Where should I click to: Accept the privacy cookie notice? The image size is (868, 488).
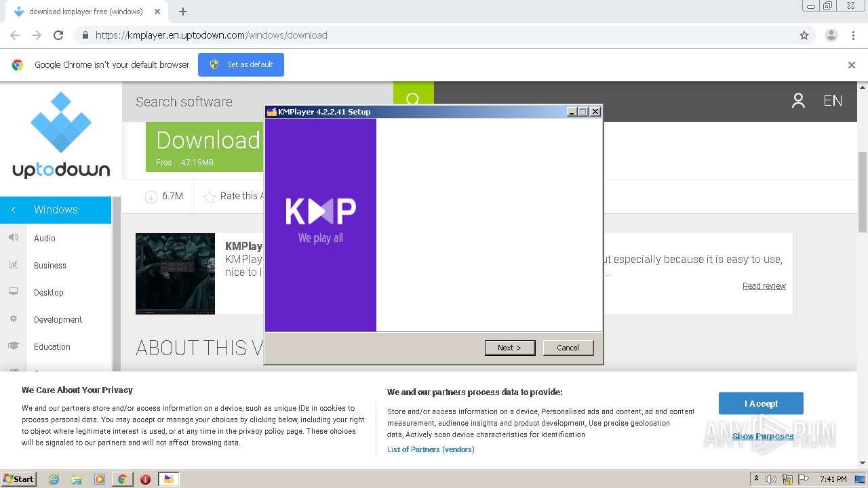[761, 403]
